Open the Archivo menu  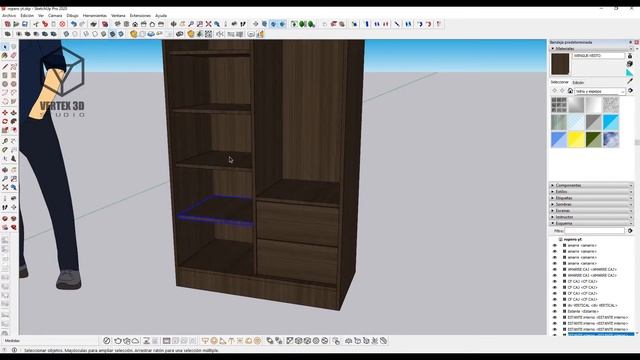9,16
